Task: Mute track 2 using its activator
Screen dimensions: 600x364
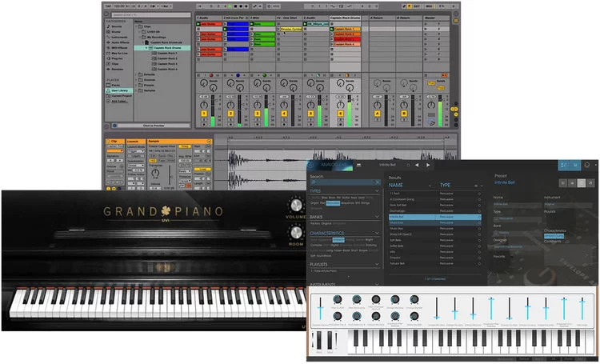Action: [x=230, y=114]
